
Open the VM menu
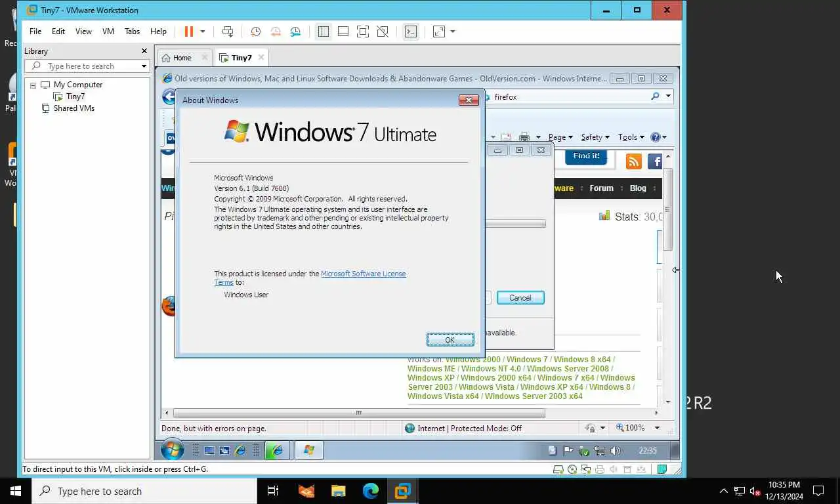click(x=108, y=31)
